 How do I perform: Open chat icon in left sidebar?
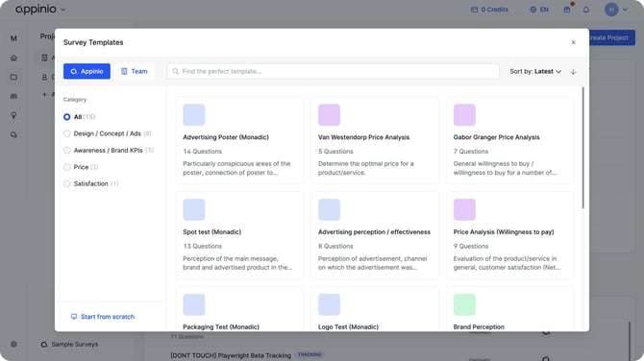tap(13, 134)
